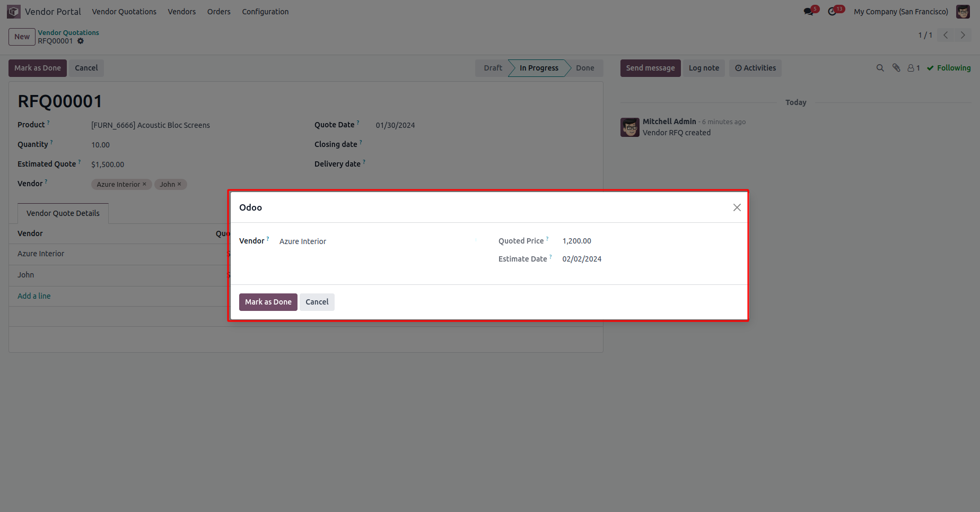Remove the Azure Interior vendor tag
The width and height of the screenshot is (980, 512).
coord(144,184)
